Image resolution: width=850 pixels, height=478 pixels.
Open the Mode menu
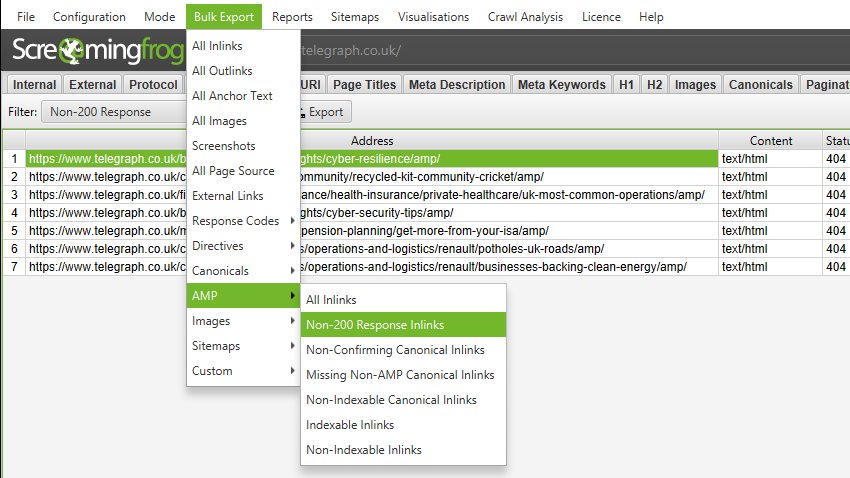(x=159, y=17)
